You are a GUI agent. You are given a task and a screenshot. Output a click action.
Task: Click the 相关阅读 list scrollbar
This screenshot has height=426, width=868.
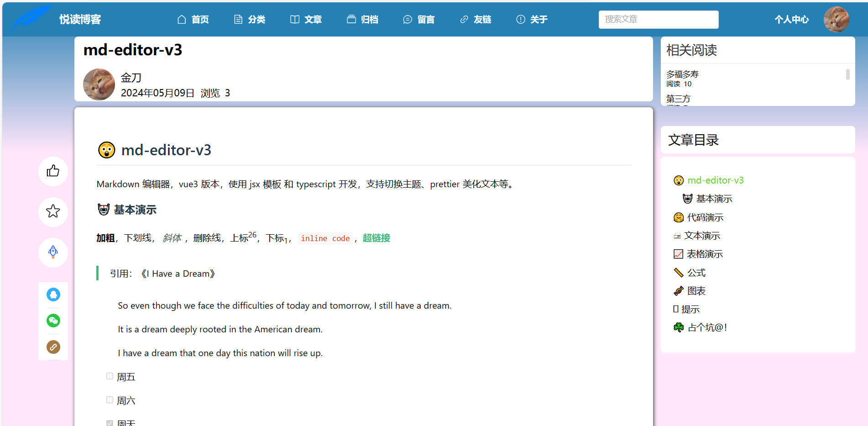[847, 74]
